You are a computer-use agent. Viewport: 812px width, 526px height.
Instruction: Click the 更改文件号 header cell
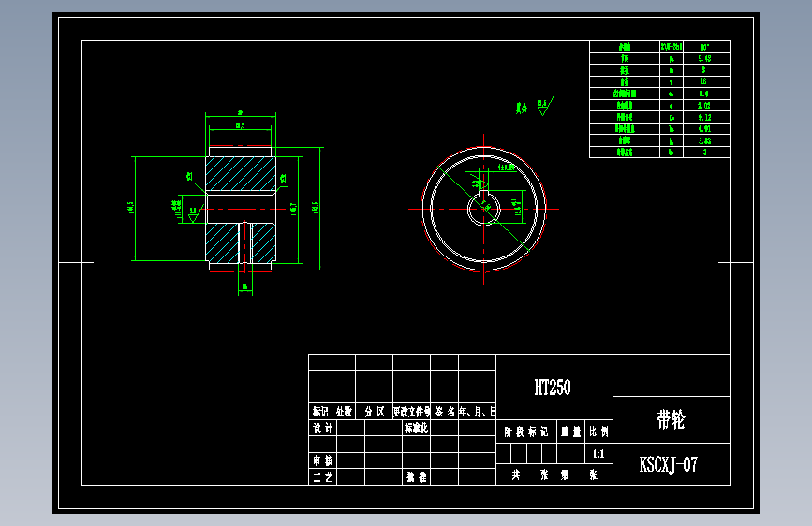pyautogui.click(x=412, y=412)
